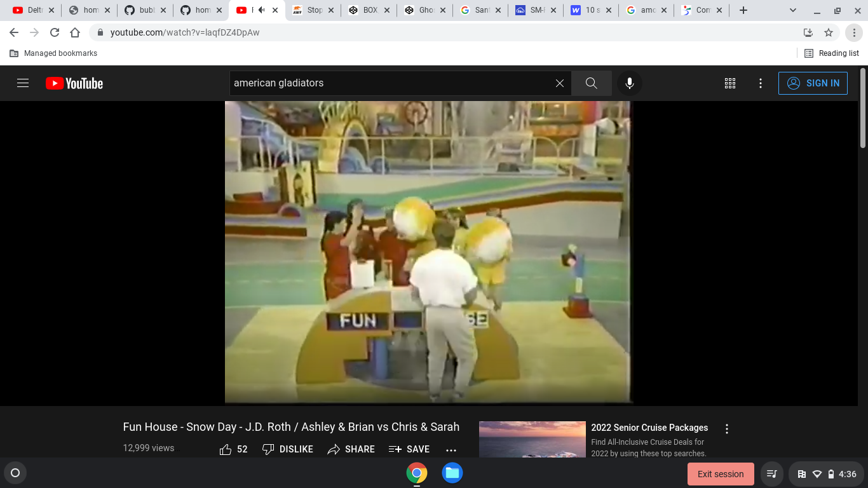This screenshot has width=868, height=488.
Task: Open the YouTube guide hamburger menu
Action: click(23, 83)
